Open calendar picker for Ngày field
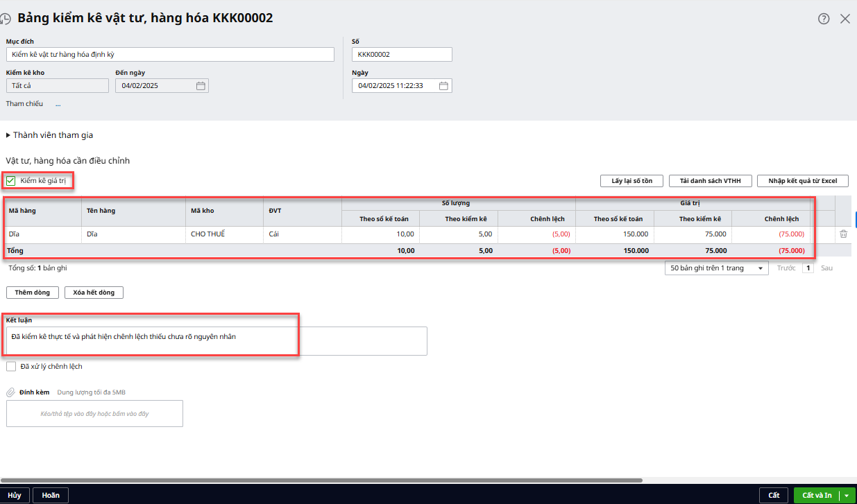This screenshot has height=504, width=857. [443, 86]
